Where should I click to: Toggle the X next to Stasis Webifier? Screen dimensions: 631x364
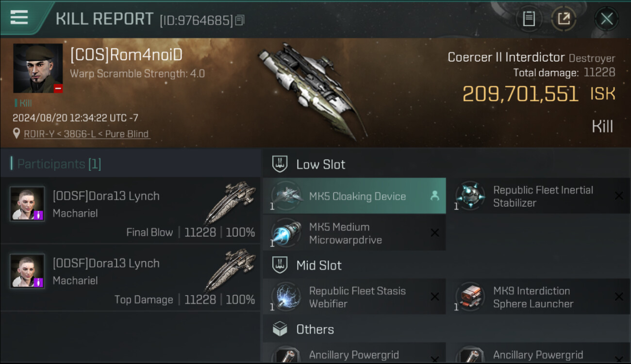[x=434, y=297]
